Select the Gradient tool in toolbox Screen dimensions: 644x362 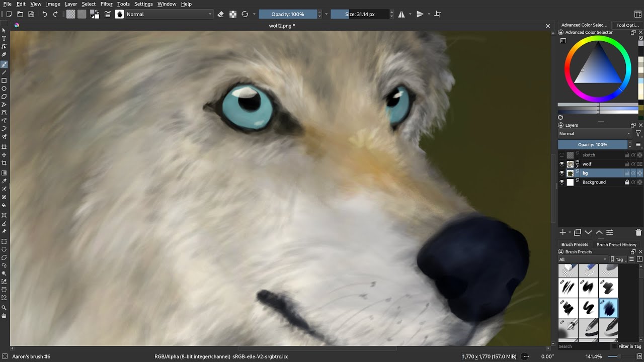coord(4,173)
